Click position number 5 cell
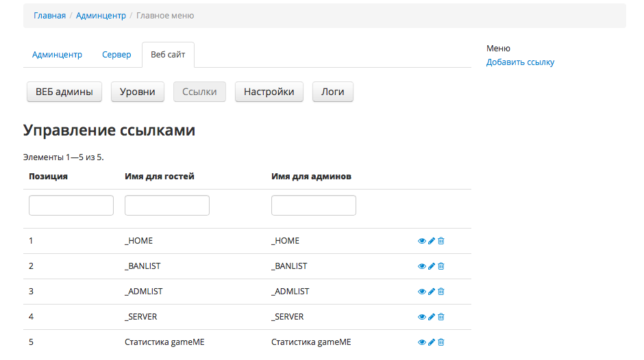The width and height of the screenshot is (644, 360). (x=32, y=342)
